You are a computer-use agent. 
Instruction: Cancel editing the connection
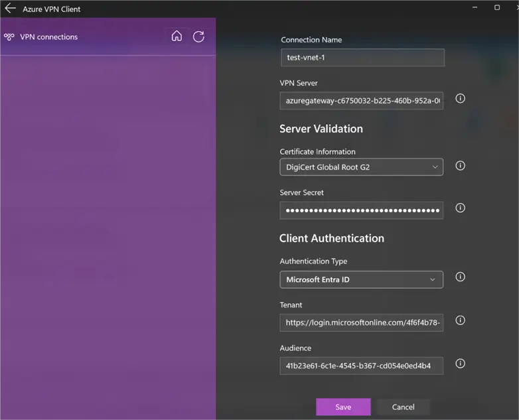point(403,407)
